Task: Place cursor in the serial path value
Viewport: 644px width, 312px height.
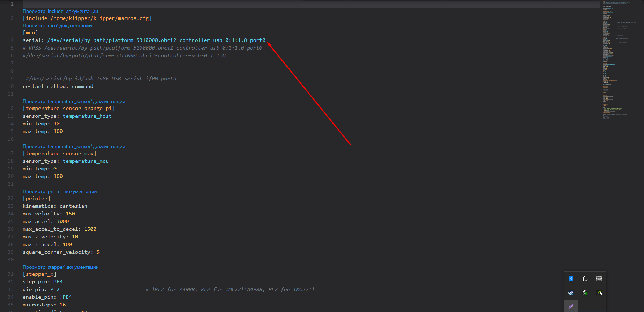Action: click(x=156, y=40)
